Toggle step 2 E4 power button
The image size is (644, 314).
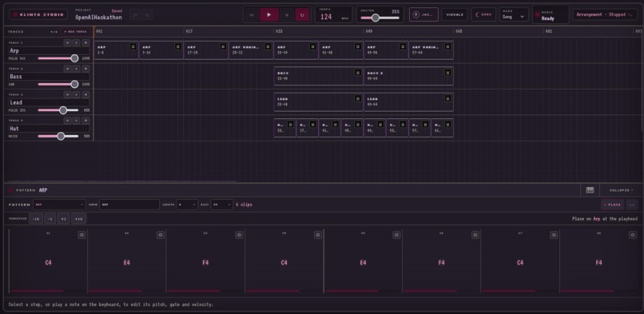click(161, 235)
